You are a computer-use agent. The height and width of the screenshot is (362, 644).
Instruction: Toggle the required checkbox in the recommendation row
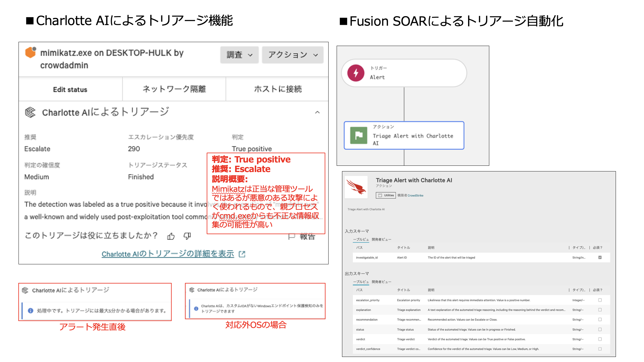pos(600,320)
